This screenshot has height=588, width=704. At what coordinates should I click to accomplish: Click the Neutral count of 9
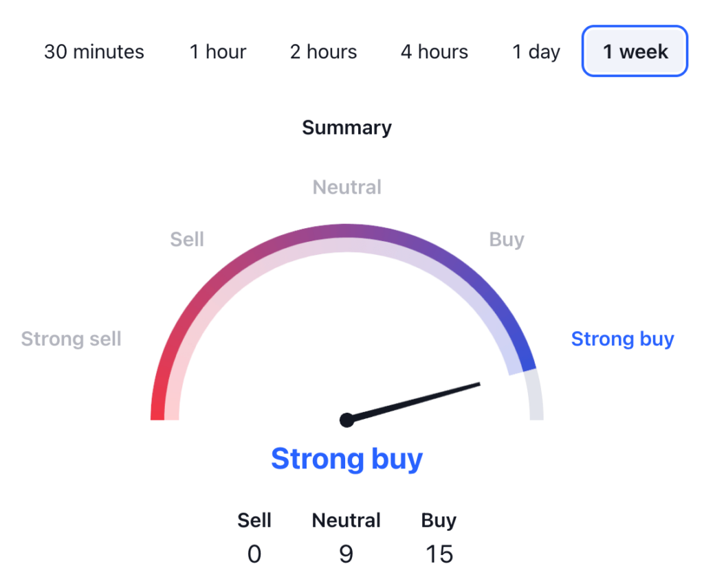346,554
